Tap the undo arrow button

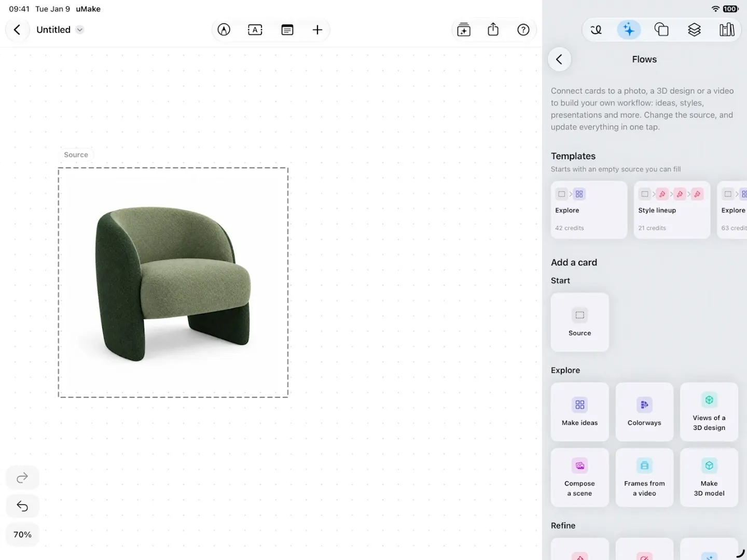(x=22, y=506)
